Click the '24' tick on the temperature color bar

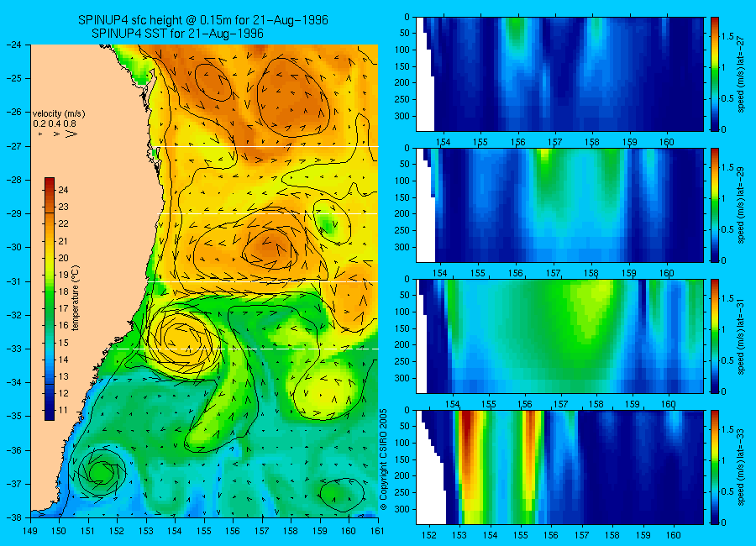click(x=63, y=190)
